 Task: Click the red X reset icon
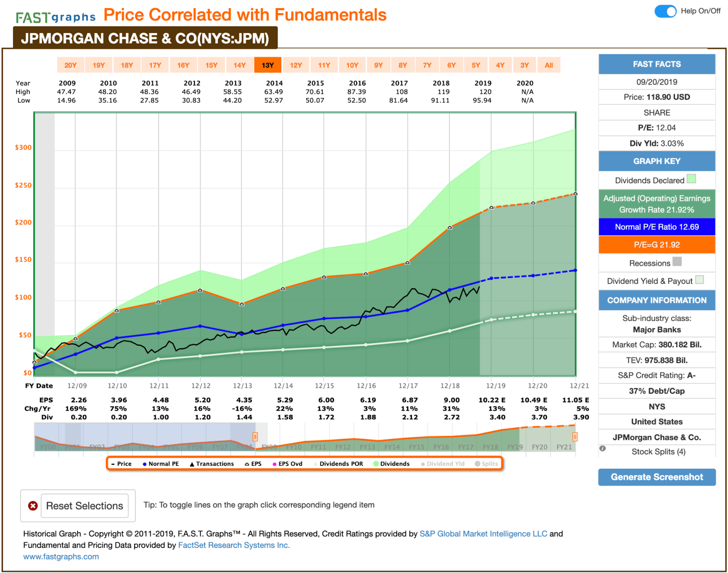(x=33, y=506)
